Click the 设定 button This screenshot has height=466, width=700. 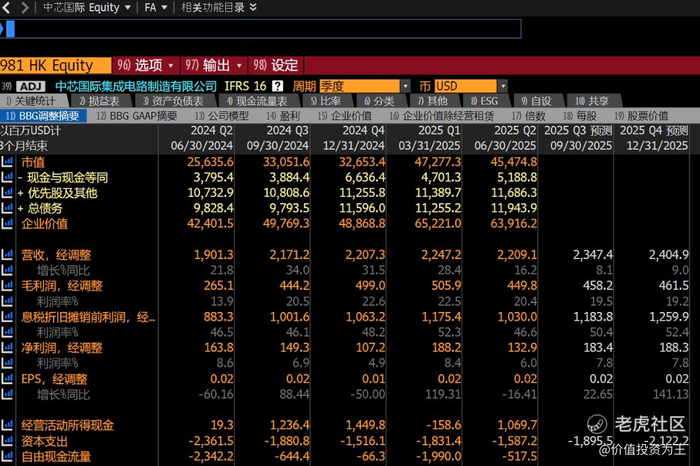275,65
